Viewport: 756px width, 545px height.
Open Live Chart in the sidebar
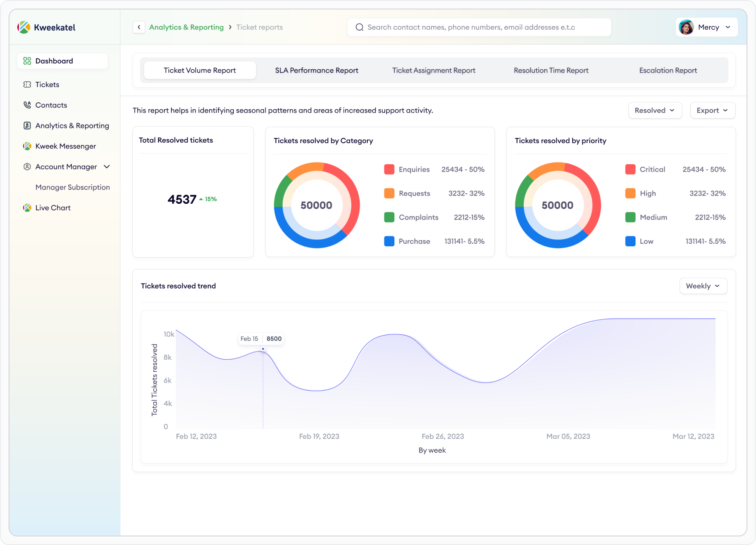53,208
